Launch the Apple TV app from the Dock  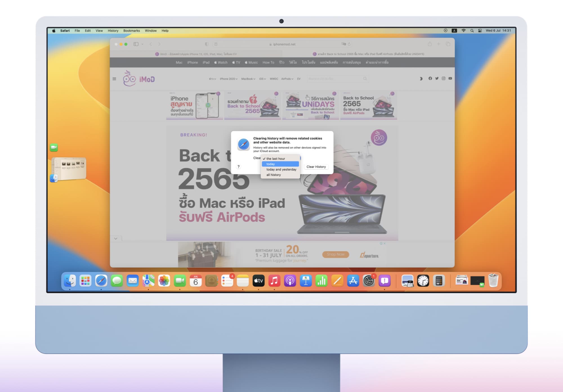point(258,281)
